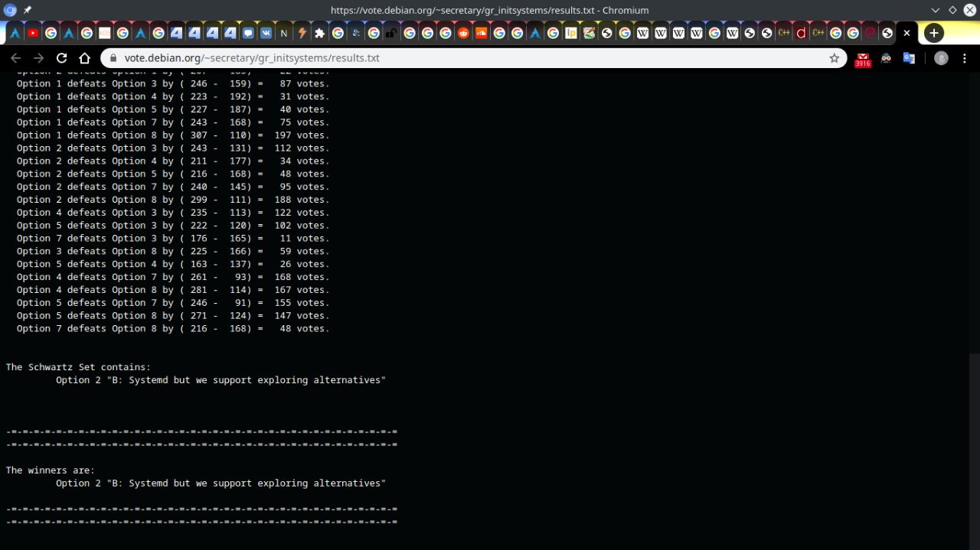The image size is (980, 550).
Task: Switch to the Notion tab
Action: 283,33
